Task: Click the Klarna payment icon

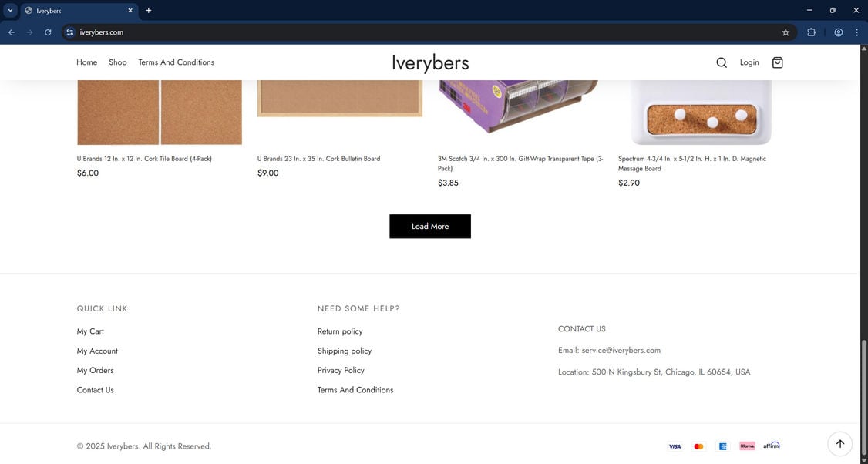Action: click(747, 446)
